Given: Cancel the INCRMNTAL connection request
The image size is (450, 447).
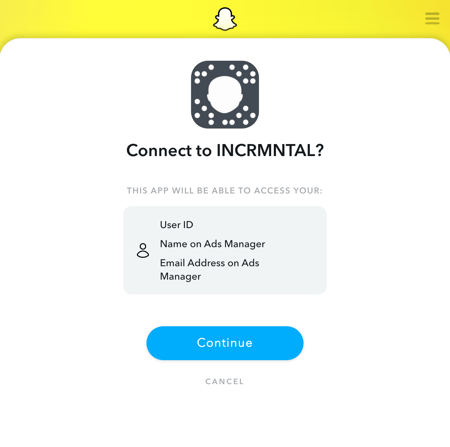Looking at the screenshot, I should pyautogui.click(x=225, y=381).
